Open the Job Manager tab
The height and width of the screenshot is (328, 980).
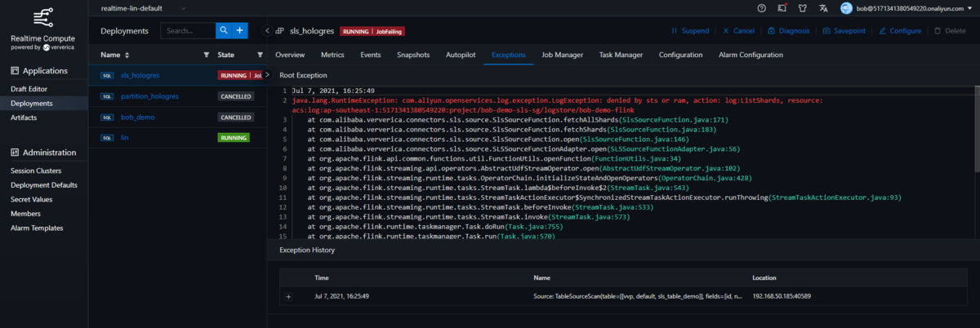pyautogui.click(x=562, y=55)
